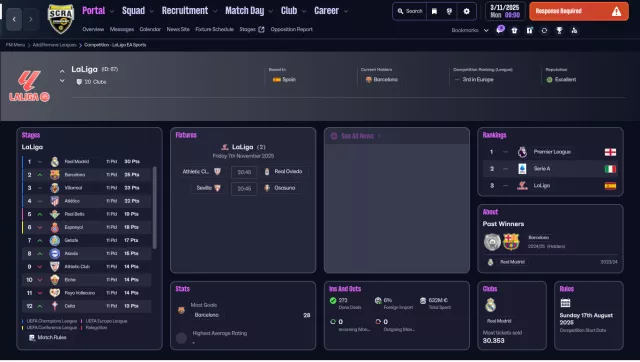Open the Opposition Report tab
Viewport: 640px width, 362px height.
pos(291,29)
